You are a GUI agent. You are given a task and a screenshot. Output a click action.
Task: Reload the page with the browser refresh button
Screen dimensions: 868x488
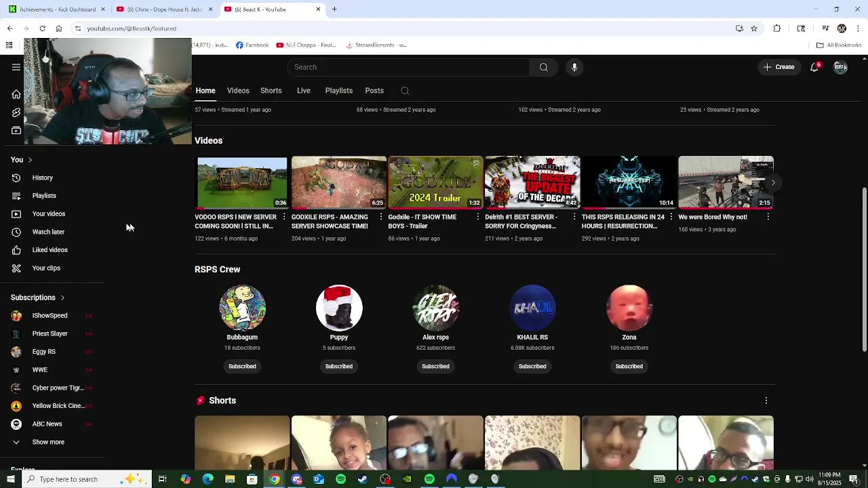click(x=42, y=28)
